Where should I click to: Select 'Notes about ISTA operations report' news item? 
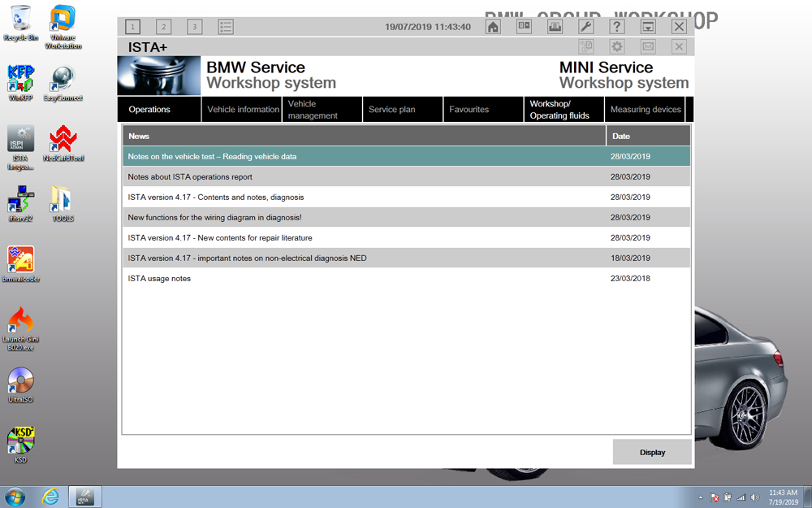pyautogui.click(x=407, y=176)
